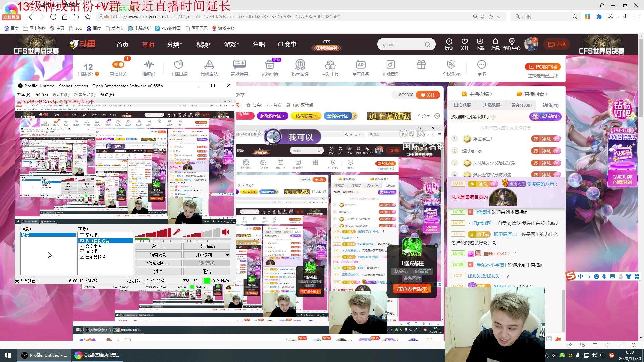644x362 pixels.
Task: Open the 星海任务 AD icon
Action: [x=361, y=68]
